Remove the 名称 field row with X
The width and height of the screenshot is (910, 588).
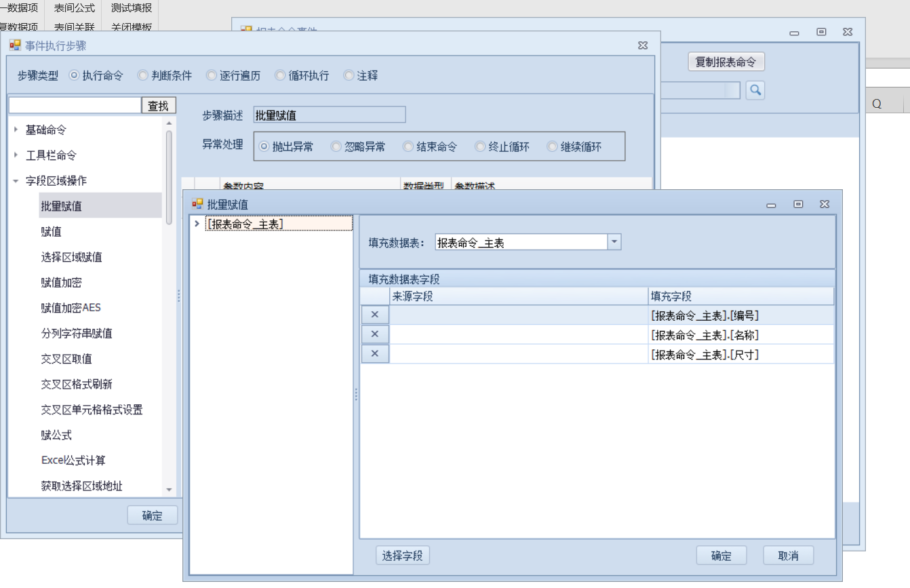pos(374,334)
